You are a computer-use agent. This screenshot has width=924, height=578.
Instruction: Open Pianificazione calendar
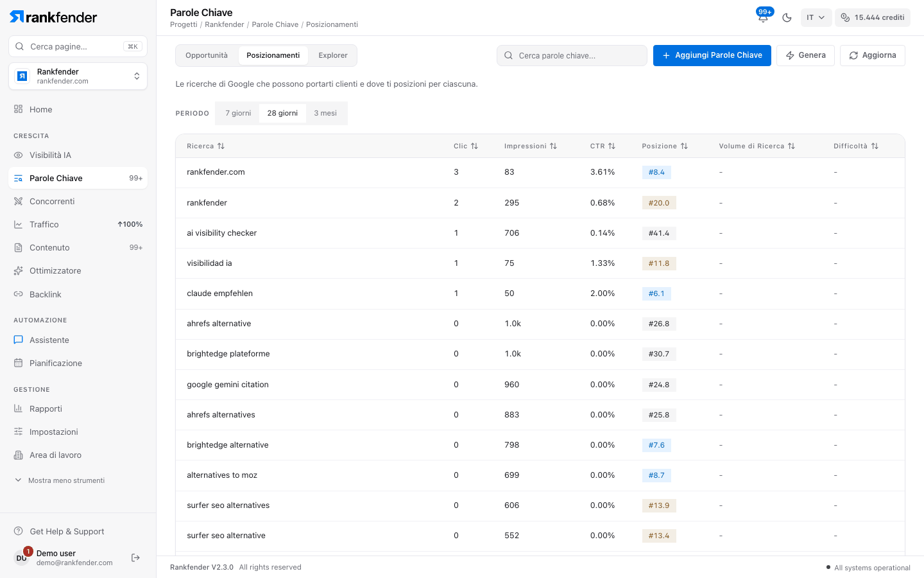coord(78,363)
